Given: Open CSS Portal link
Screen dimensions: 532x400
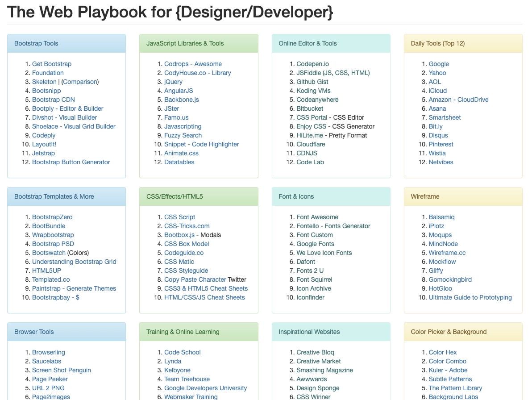Looking at the screenshot, I should [312, 117].
